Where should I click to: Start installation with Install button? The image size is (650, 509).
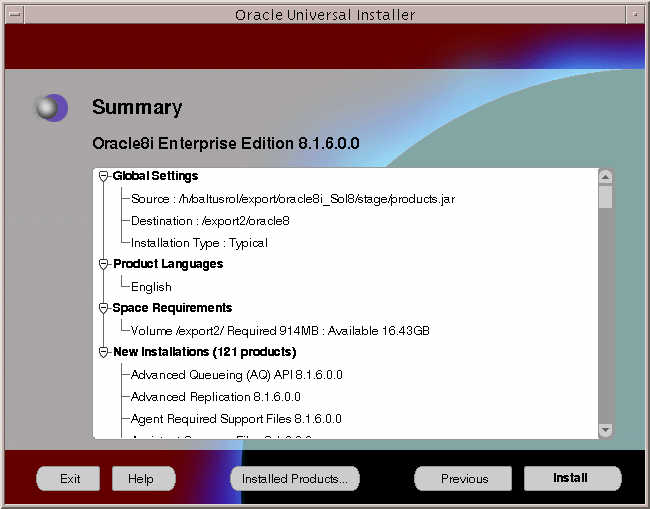coord(572,478)
